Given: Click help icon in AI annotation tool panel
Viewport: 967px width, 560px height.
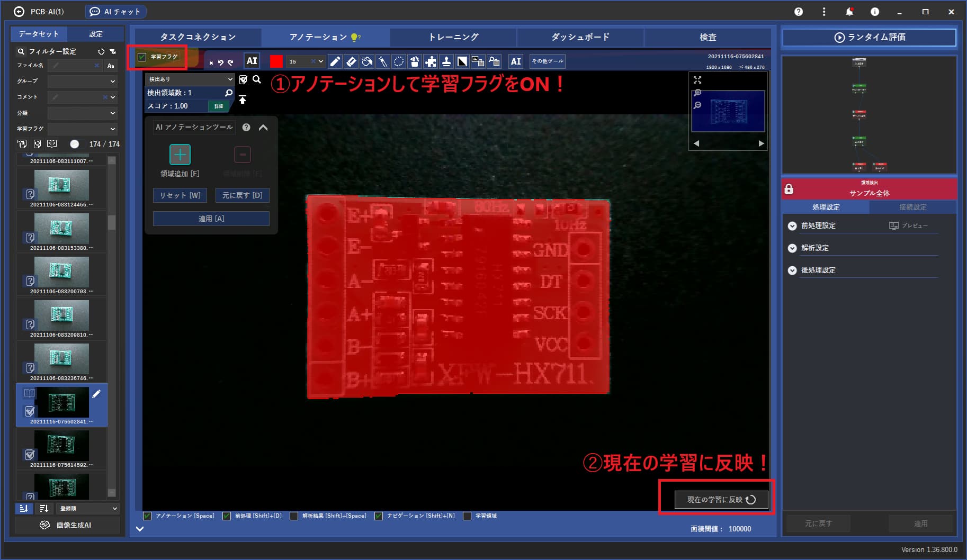Looking at the screenshot, I should coord(246,127).
